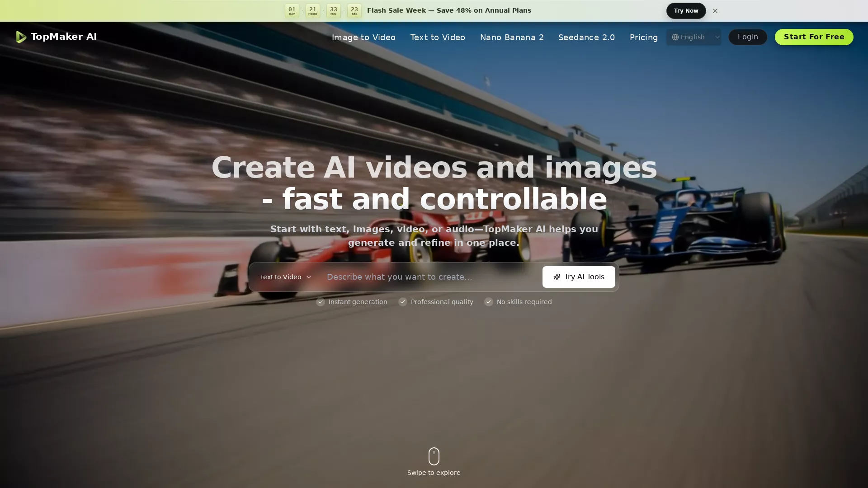Screen dimensions: 868x488
Task: Select Image to Video in the navigation
Action: [363, 38]
